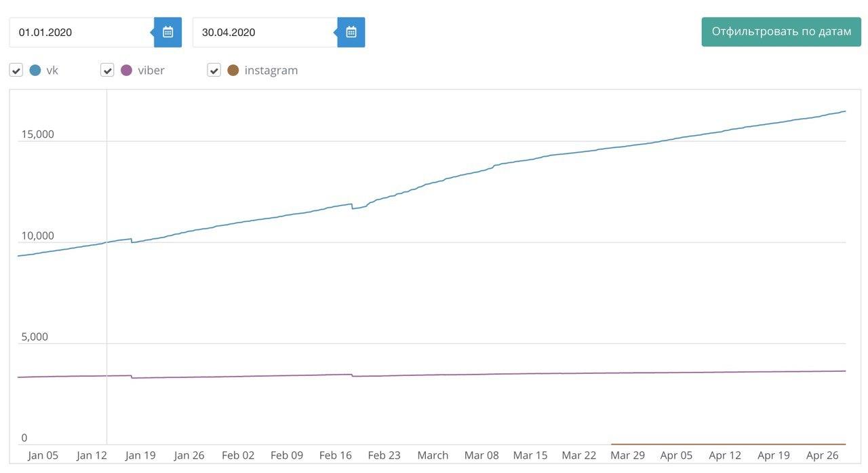Click the instagram legend label text
Image resolution: width=868 pixels, height=473 pixels.
271,70
